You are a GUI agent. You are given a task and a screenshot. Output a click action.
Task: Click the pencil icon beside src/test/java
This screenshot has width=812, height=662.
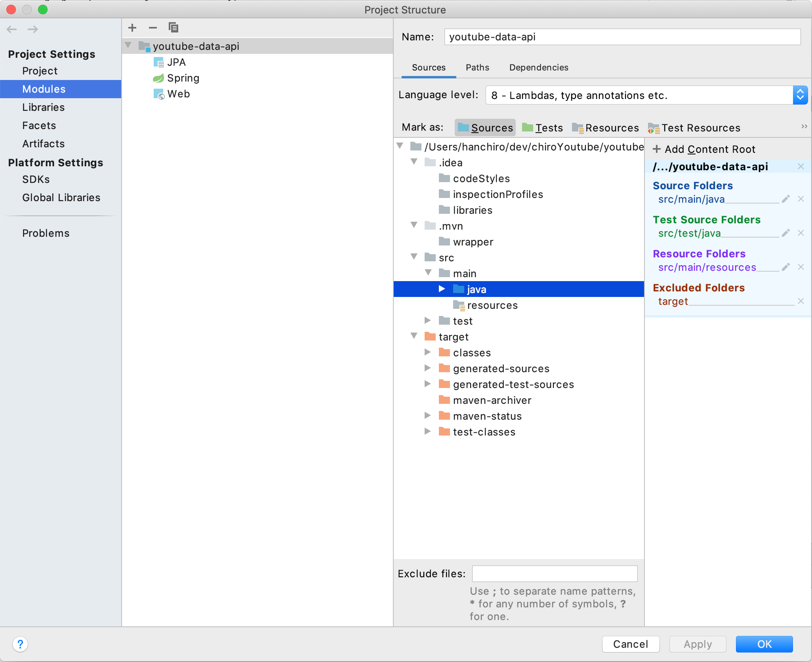click(x=786, y=233)
